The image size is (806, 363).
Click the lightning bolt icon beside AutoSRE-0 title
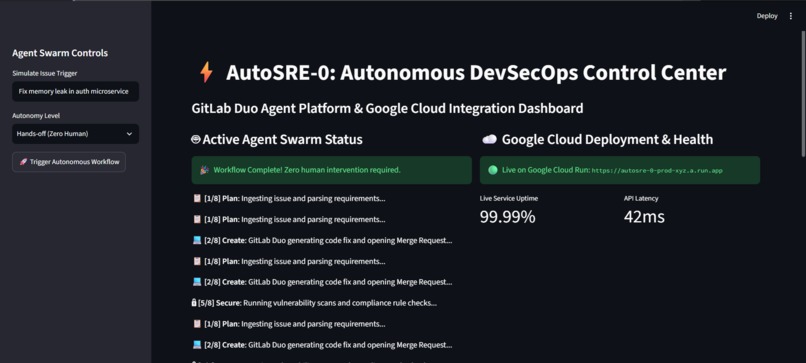206,72
